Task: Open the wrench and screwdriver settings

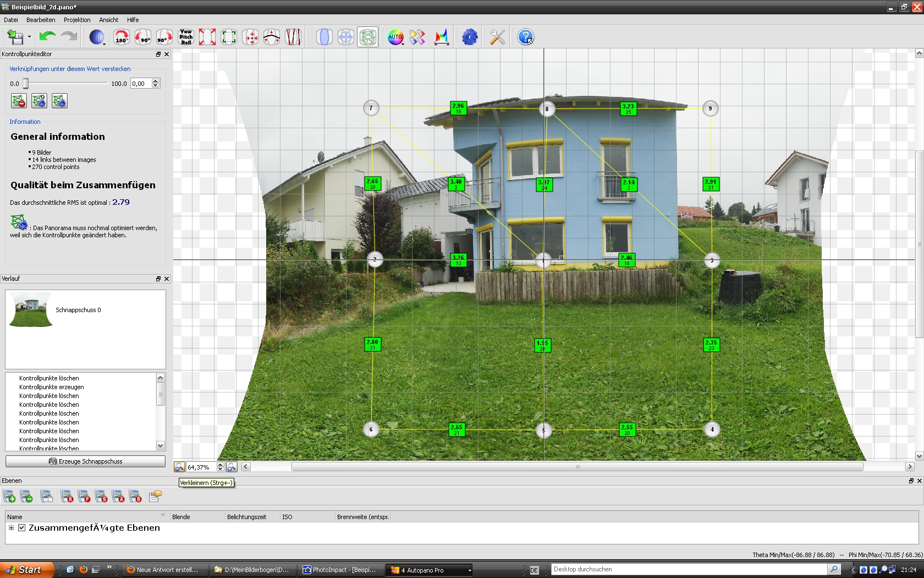Action: 497,37
